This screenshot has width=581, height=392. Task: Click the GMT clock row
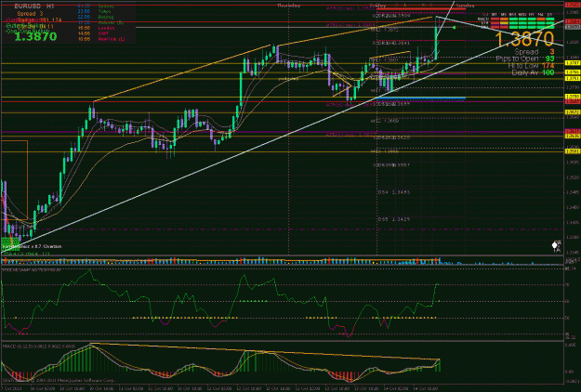[x=93, y=33]
